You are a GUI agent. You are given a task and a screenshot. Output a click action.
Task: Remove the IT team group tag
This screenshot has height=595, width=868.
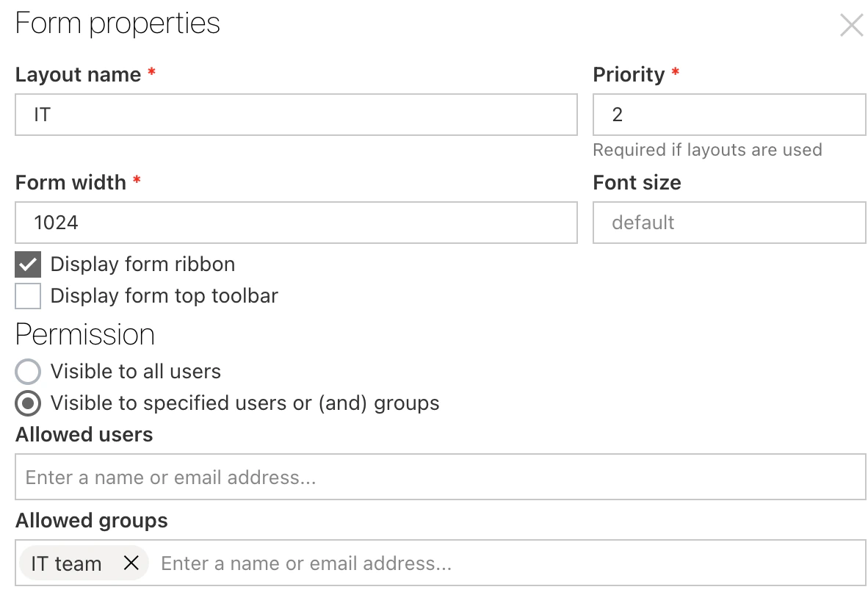131,563
